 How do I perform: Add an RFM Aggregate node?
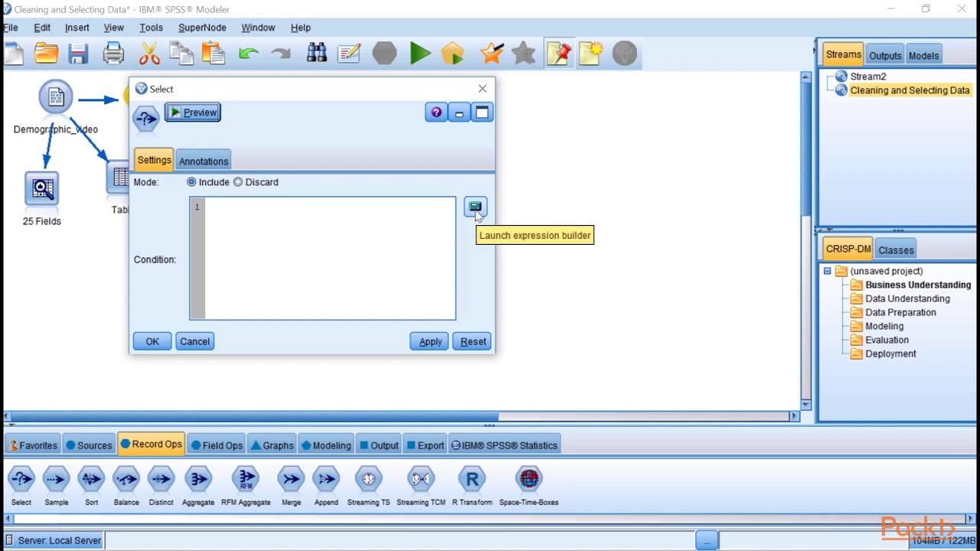click(x=246, y=486)
